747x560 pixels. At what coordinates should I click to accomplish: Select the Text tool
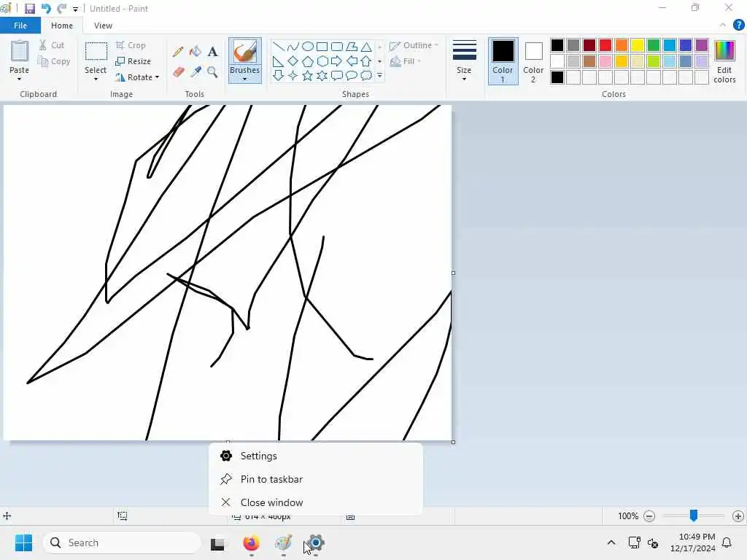(212, 52)
